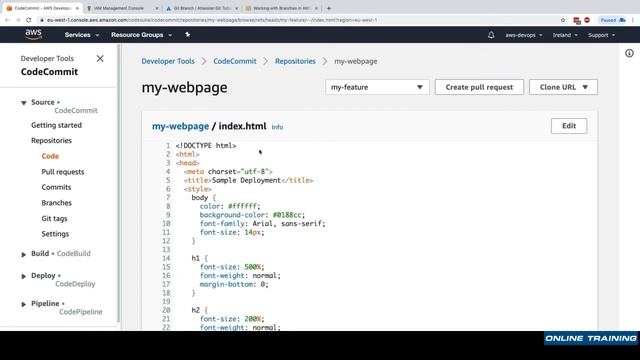The height and width of the screenshot is (360, 640).
Task: Open a new browser tab
Action: pyautogui.click(x=329, y=8)
